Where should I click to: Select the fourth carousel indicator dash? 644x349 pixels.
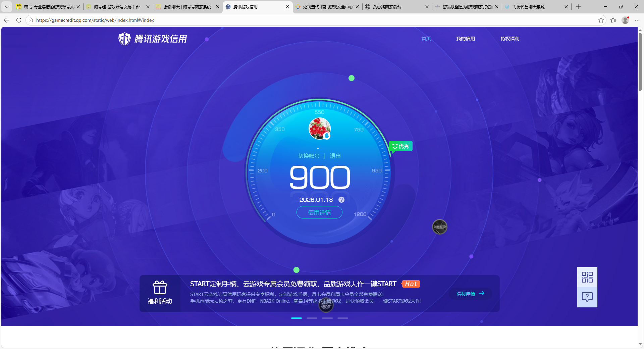[x=343, y=318]
